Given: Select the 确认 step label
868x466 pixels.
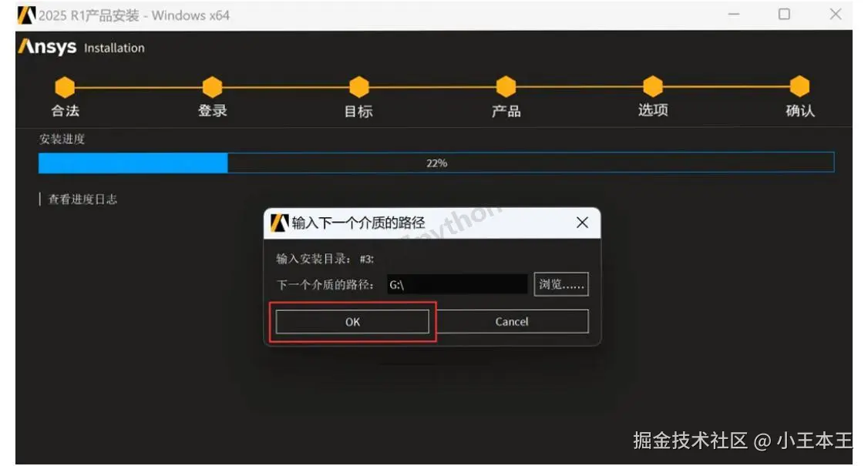Looking at the screenshot, I should point(799,111).
